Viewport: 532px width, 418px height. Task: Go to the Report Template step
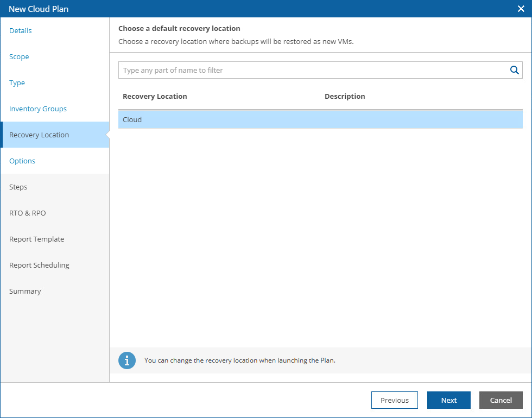[x=37, y=239]
